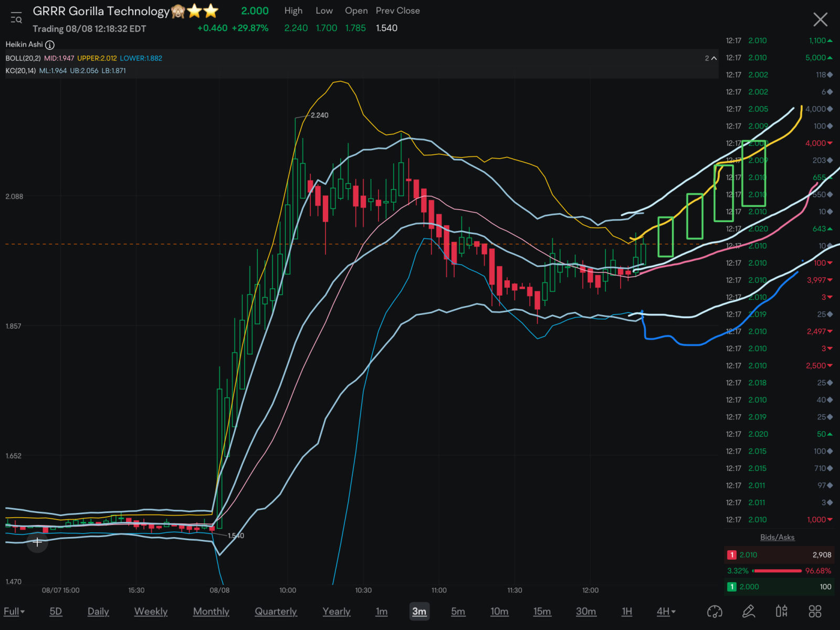This screenshot has height=630, width=840.
Task: Click the Prev Close value 1.540
Action: pyautogui.click(x=386, y=28)
